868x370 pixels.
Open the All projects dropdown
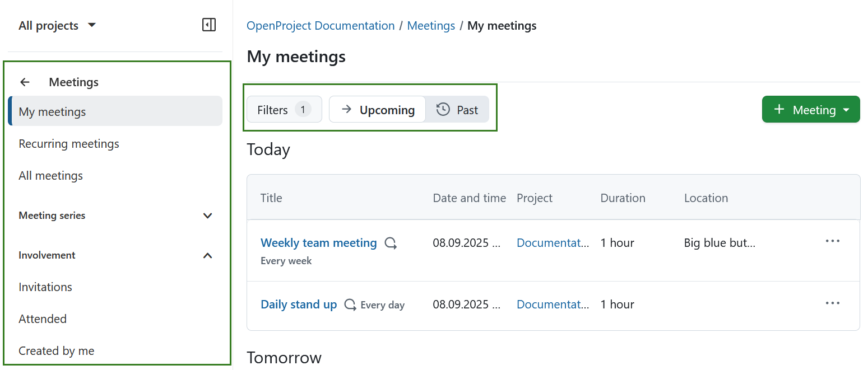(56, 25)
